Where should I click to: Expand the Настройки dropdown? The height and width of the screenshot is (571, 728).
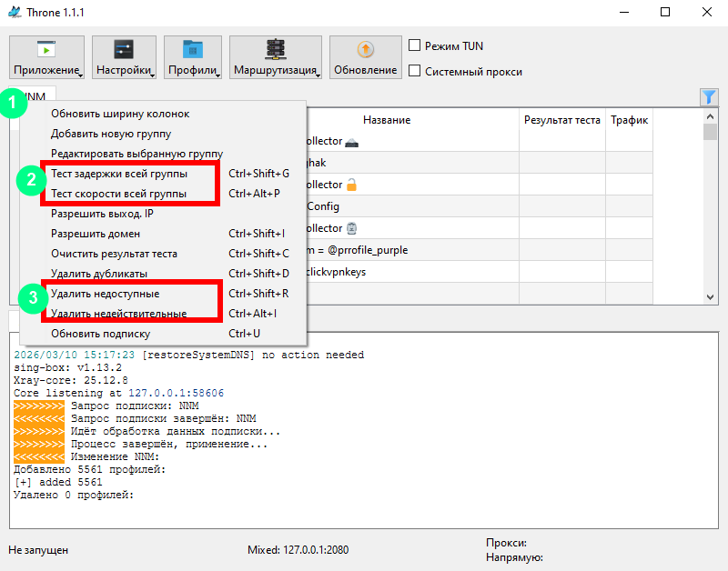pos(124,58)
